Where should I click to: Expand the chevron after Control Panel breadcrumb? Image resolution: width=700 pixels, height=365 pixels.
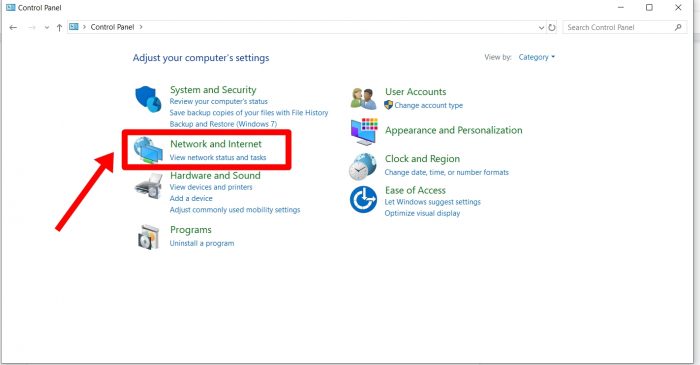click(141, 27)
